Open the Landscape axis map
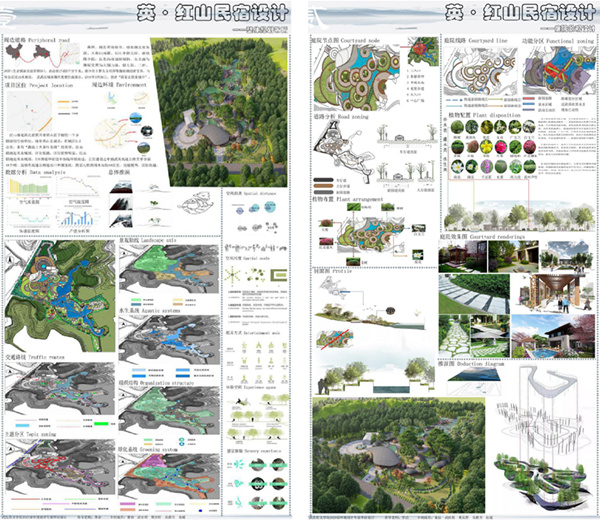This screenshot has width=600, height=520. [x=169, y=269]
